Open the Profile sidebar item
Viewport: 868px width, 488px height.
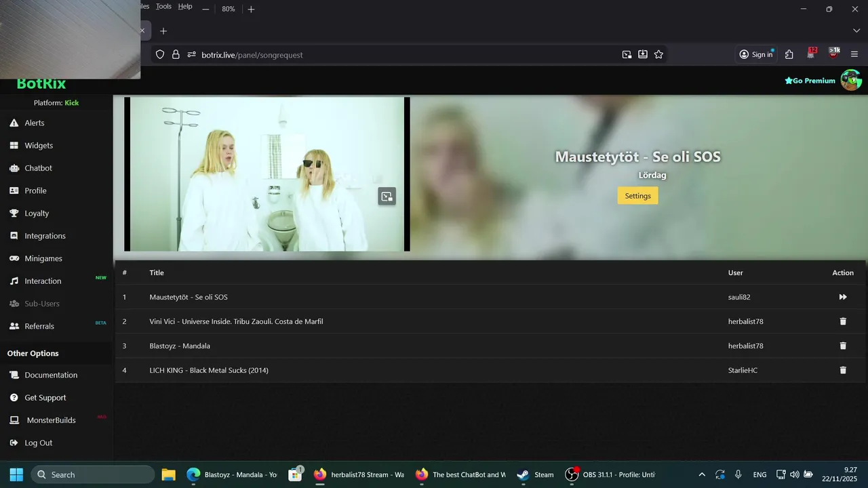pyautogui.click(x=35, y=190)
